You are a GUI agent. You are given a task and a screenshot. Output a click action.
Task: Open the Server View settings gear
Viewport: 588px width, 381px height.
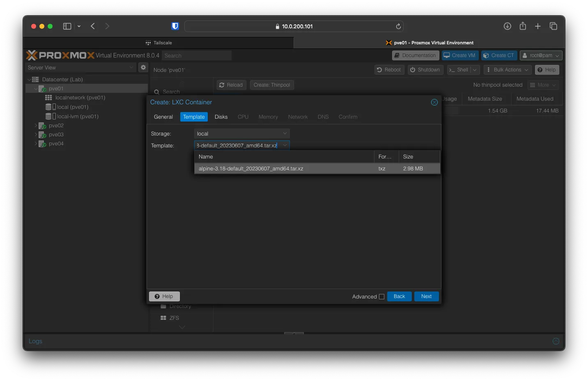coord(143,67)
